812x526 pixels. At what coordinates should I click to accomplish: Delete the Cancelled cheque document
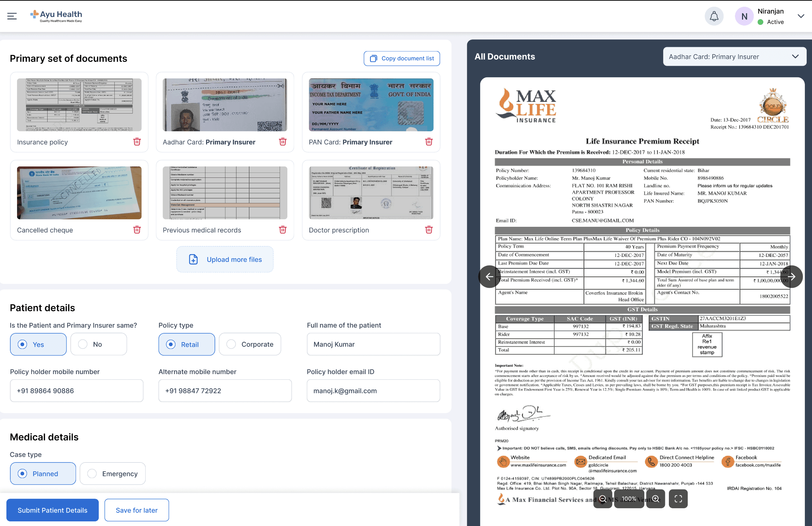[137, 230]
